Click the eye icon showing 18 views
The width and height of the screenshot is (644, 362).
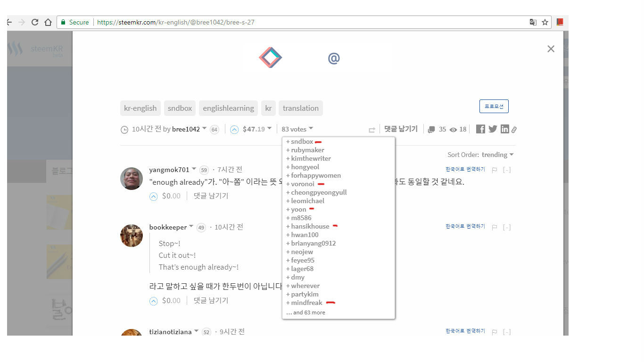[453, 128]
